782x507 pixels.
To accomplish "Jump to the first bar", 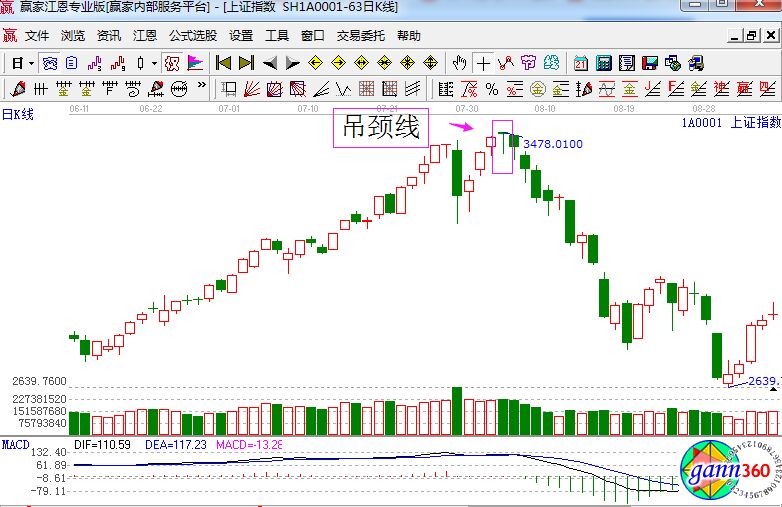I will (224, 63).
